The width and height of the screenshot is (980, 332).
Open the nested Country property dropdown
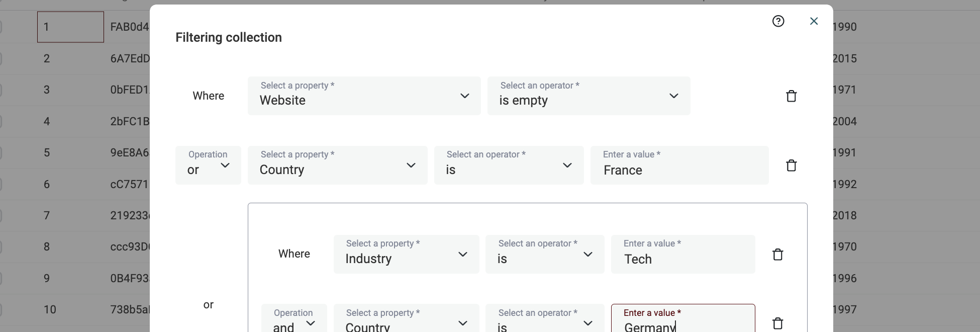406,322
